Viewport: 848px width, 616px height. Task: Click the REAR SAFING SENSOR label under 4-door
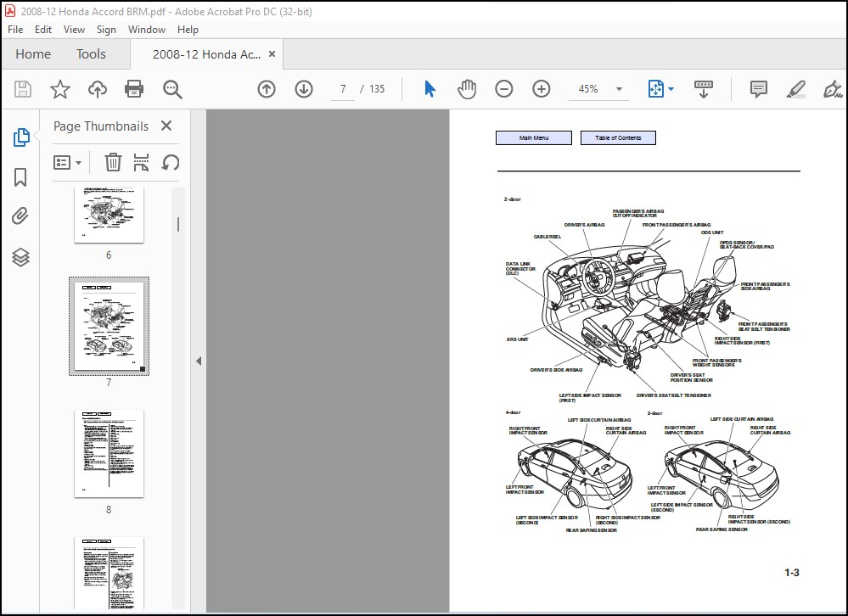click(x=591, y=530)
